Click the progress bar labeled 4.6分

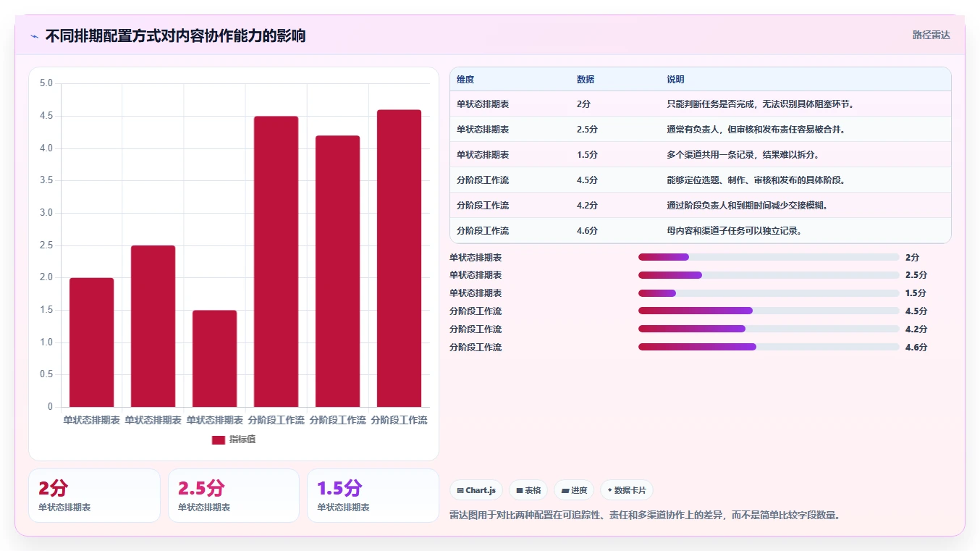tap(769, 347)
